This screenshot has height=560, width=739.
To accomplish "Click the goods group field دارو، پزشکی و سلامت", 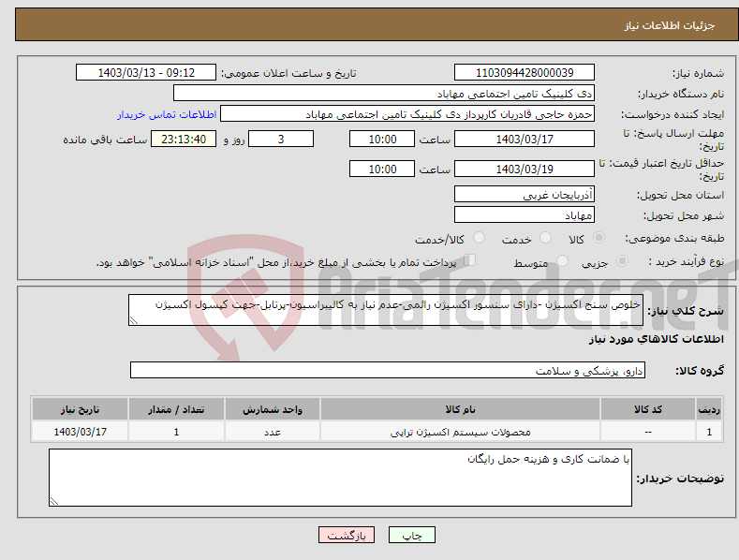I will pos(388,371).
